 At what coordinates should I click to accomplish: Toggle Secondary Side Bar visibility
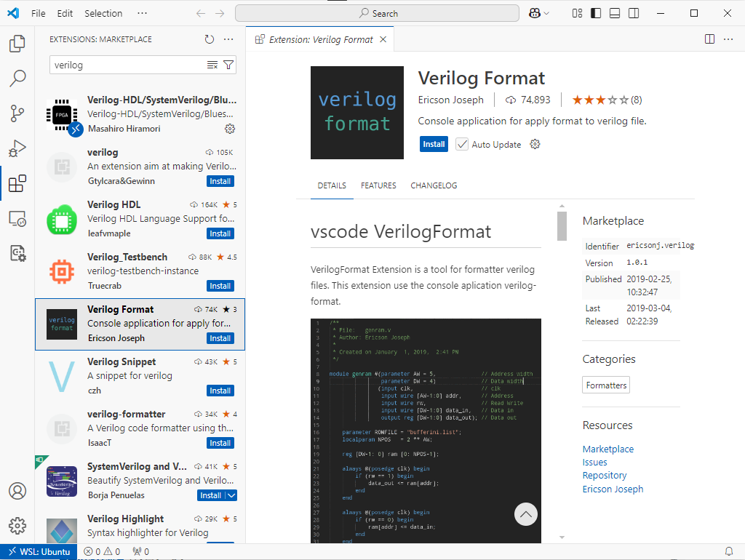[x=634, y=13]
